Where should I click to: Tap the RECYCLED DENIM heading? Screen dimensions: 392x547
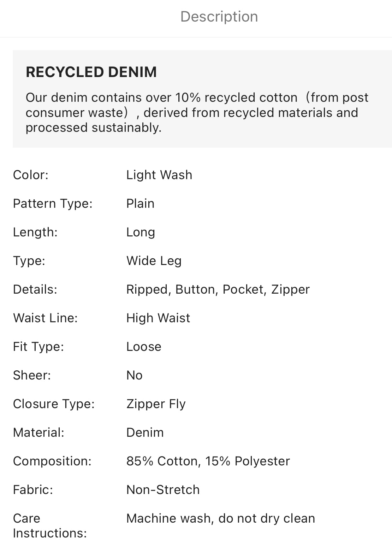point(91,72)
